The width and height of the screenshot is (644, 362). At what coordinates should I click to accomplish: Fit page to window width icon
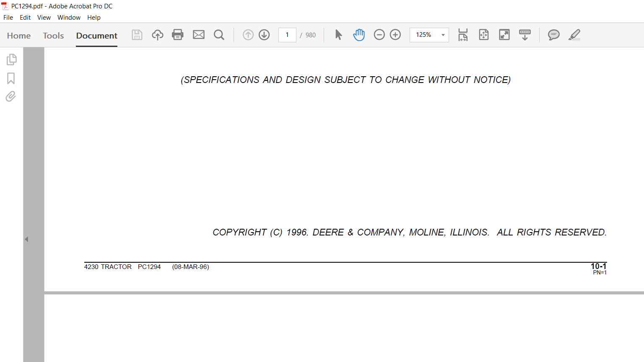tap(463, 35)
